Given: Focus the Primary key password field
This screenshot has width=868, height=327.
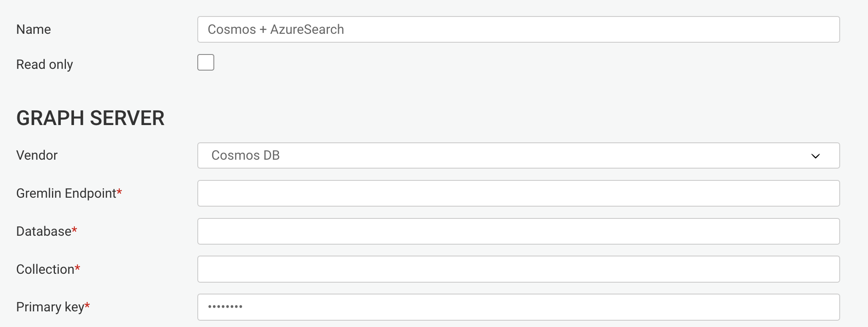Looking at the screenshot, I should point(519,307).
